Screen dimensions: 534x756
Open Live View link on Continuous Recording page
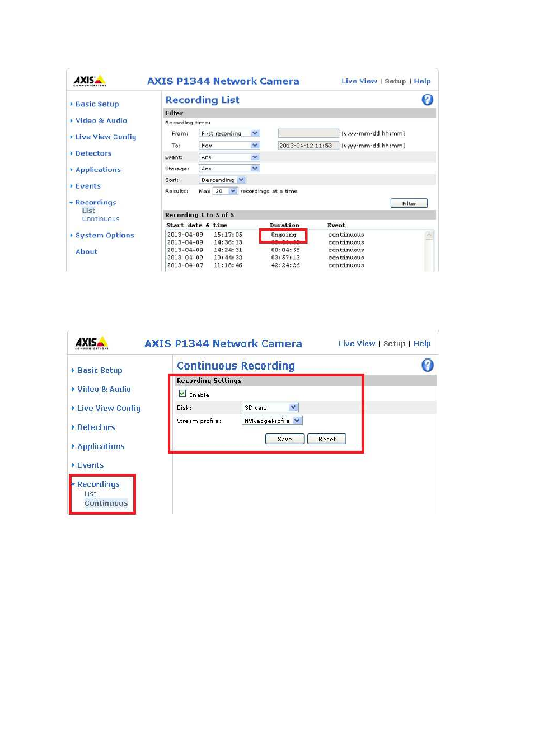click(x=357, y=344)
